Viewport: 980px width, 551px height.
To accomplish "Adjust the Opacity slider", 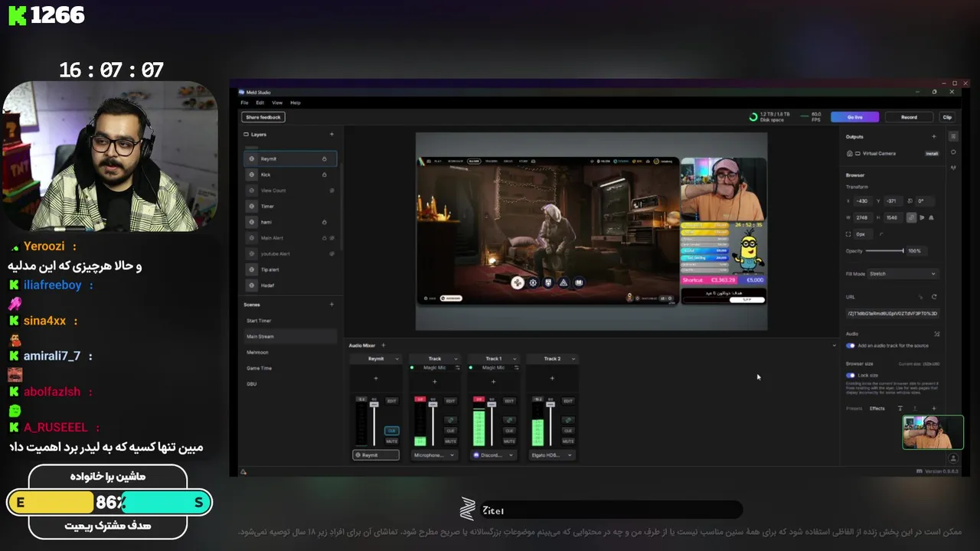I will click(x=884, y=251).
